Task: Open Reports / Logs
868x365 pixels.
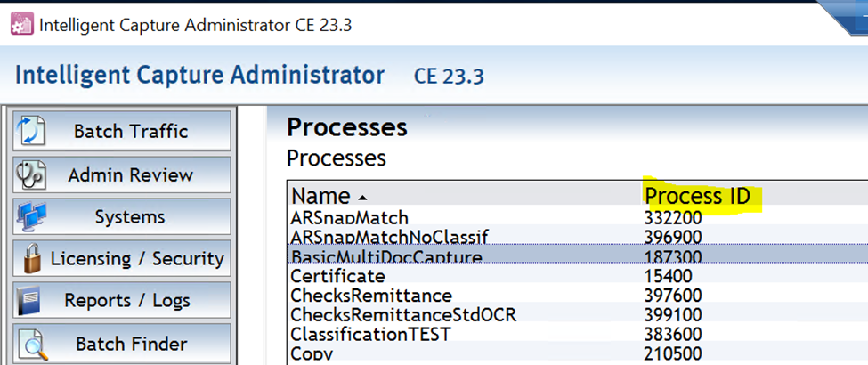Action: (122, 300)
